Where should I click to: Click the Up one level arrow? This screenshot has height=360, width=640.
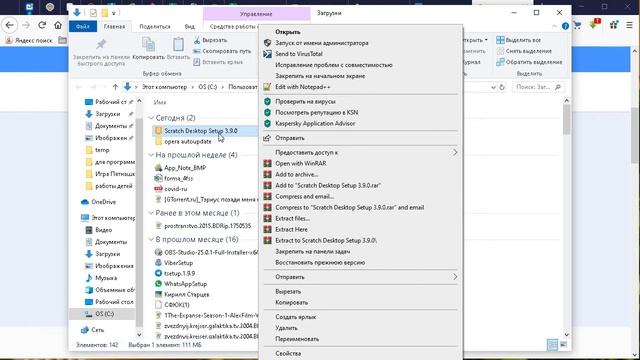click(115, 87)
